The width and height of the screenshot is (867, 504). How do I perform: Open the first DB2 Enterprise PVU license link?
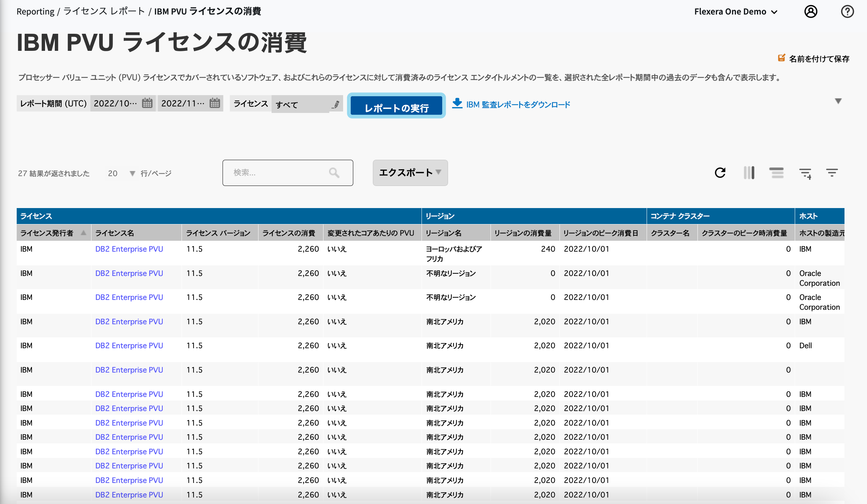coord(129,249)
